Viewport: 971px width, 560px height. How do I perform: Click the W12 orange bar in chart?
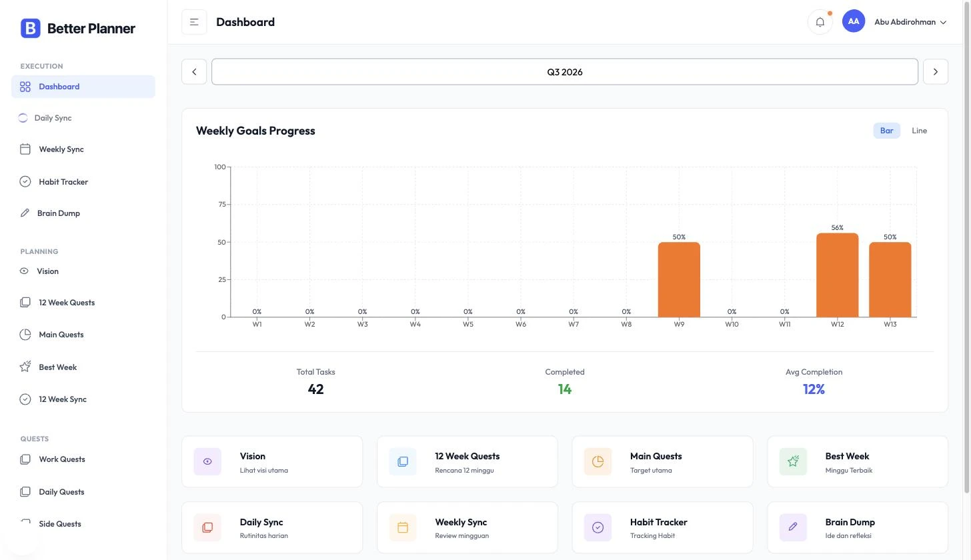pos(837,275)
